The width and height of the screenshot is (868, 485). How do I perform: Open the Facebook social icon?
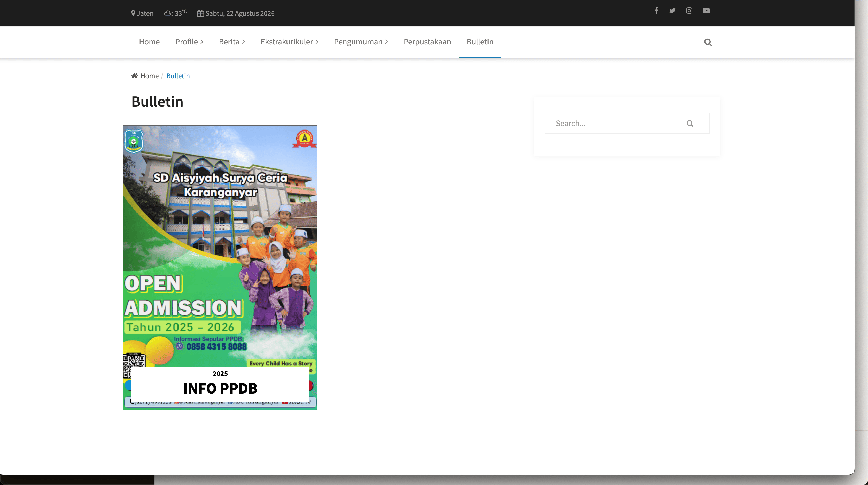tap(656, 10)
